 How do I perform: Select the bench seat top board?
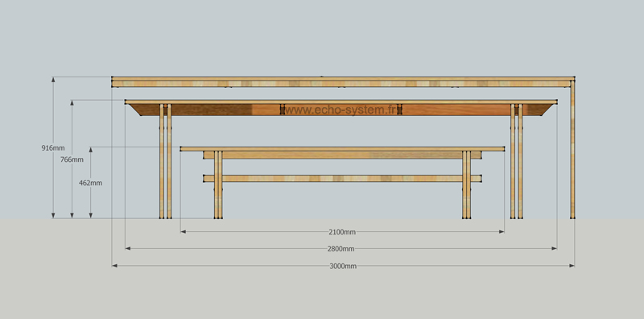(x=343, y=149)
